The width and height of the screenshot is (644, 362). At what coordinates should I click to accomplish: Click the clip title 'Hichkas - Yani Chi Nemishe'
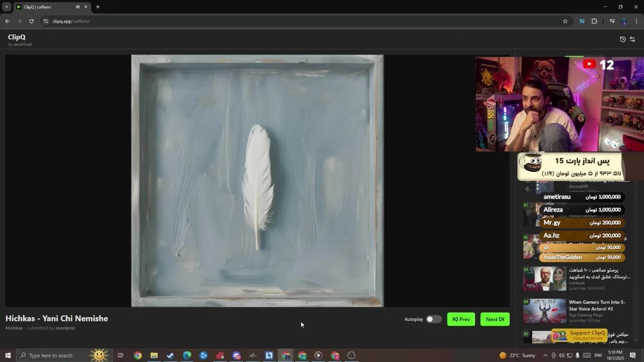57,318
